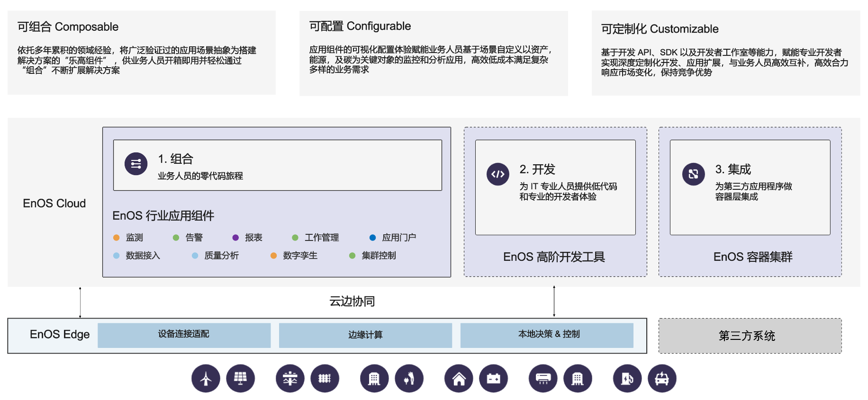The height and width of the screenshot is (400, 868).
Task: Click the 告警 component label
Action: [x=194, y=238]
